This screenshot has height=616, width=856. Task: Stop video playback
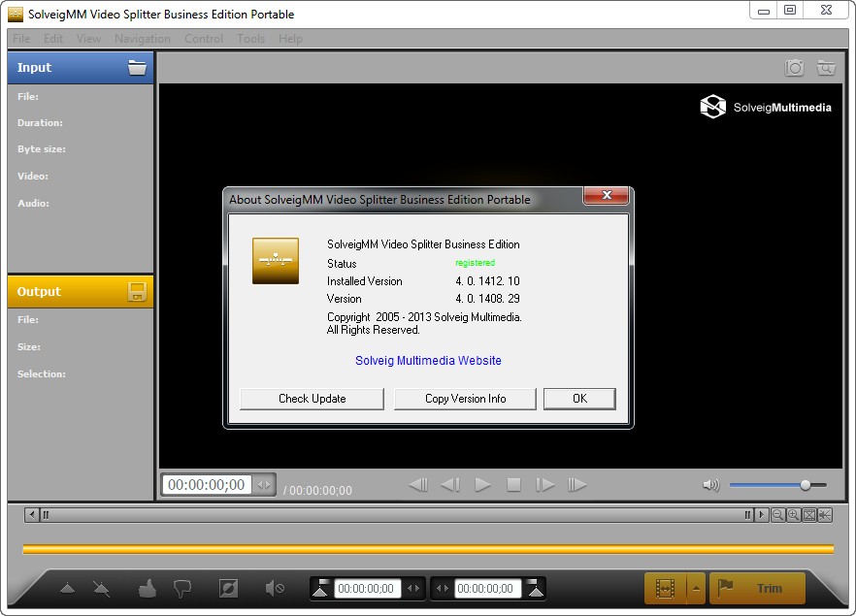(x=513, y=484)
